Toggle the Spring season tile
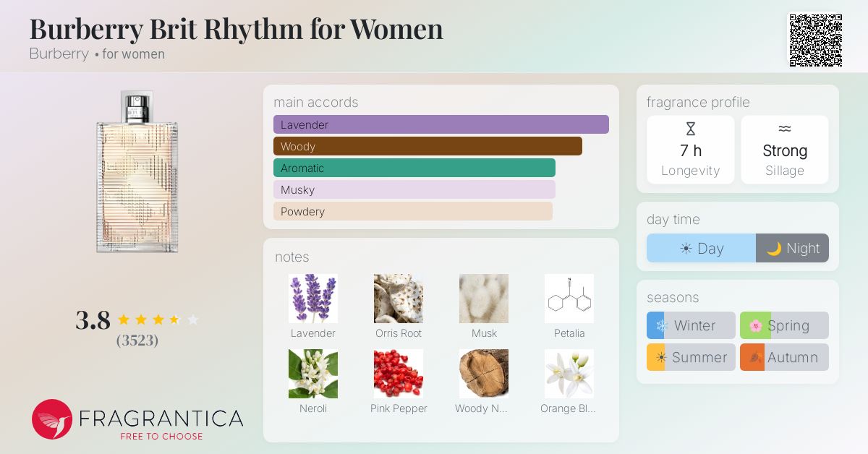The image size is (868, 454). point(784,325)
